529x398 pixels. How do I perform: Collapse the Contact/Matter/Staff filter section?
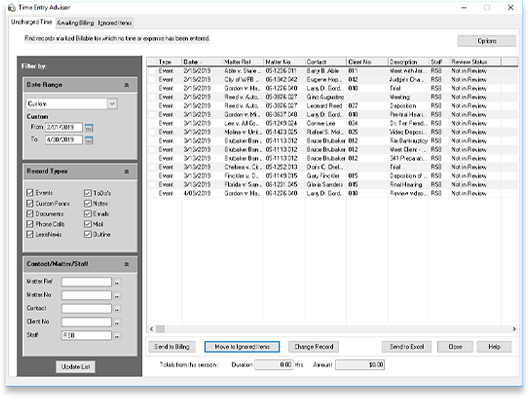(x=127, y=264)
